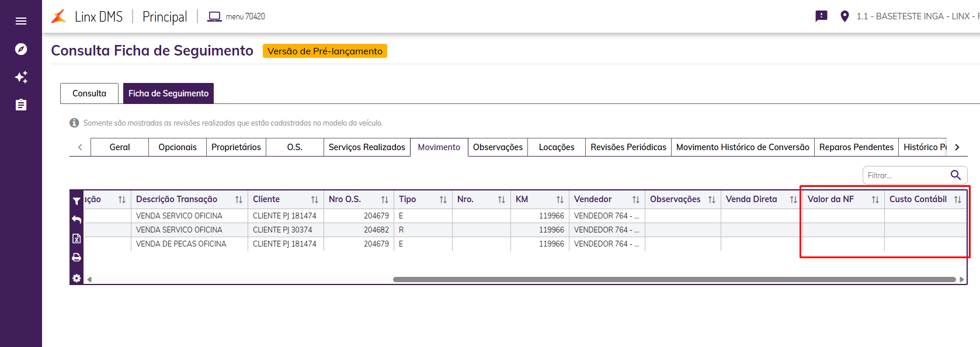Screen dimensions: 980x347
Task: Click the horizontal scrollbar of the grid
Action: point(674,279)
